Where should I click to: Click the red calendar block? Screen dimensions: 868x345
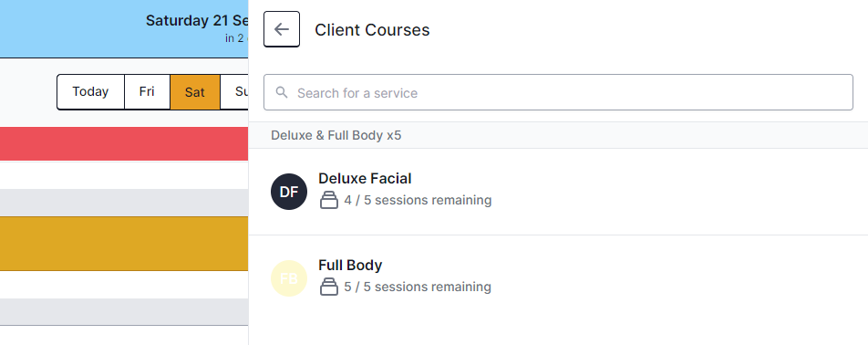124,143
